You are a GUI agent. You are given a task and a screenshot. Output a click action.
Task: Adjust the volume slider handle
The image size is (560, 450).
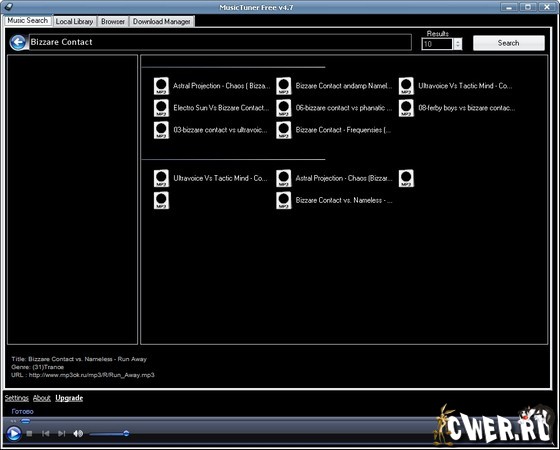click(x=126, y=434)
